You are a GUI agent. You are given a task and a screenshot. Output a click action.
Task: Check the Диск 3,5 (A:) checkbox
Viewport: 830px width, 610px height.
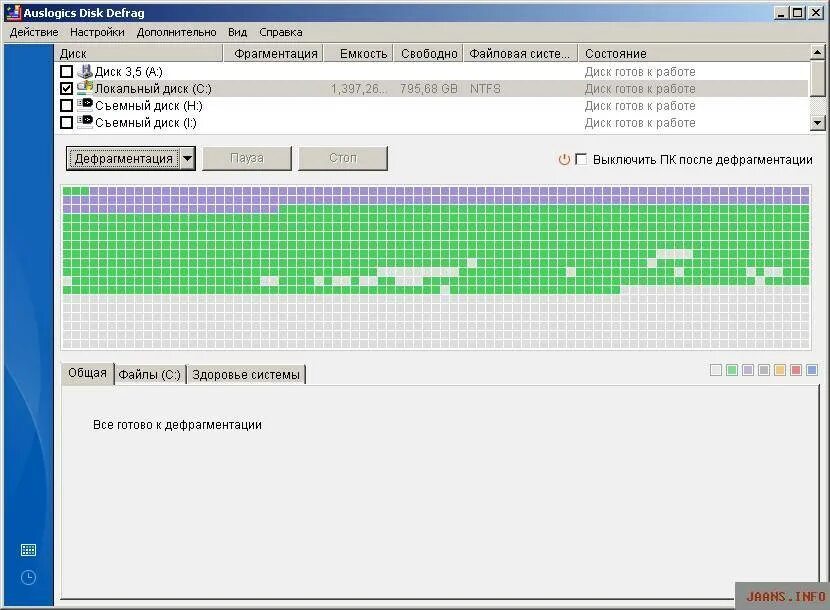click(67, 71)
